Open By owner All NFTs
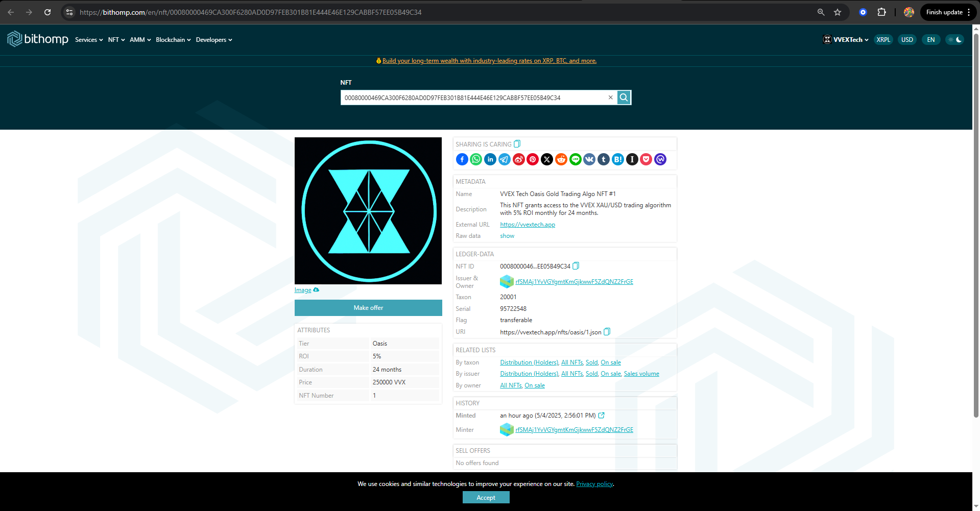 click(511, 385)
